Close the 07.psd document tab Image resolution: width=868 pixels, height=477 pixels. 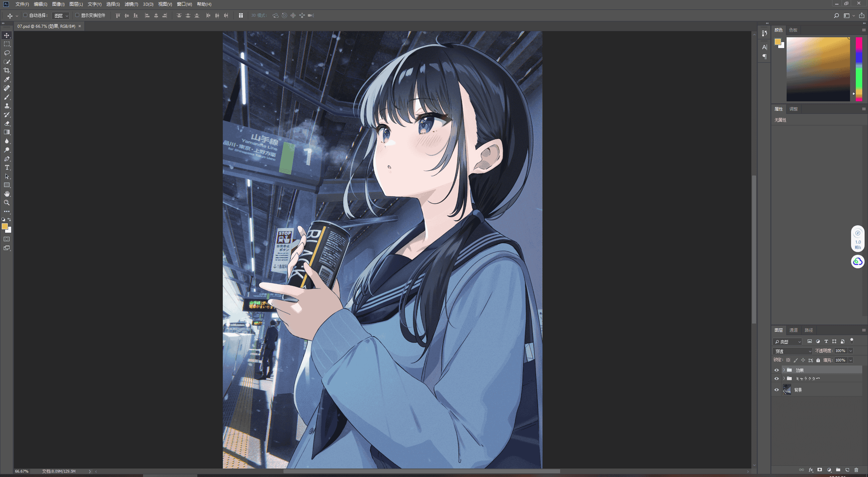(80, 26)
